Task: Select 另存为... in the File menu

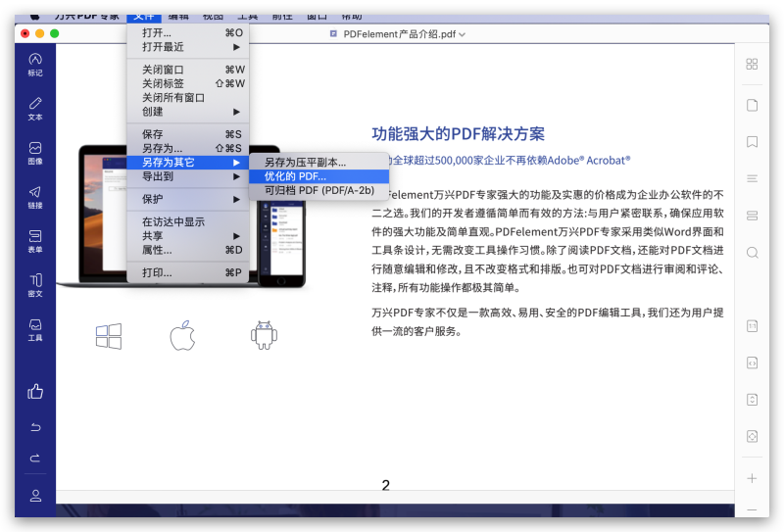Action: [188, 149]
